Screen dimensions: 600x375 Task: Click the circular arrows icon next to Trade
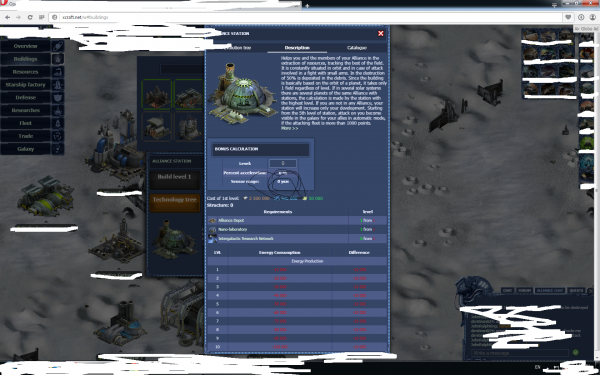coord(58,136)
